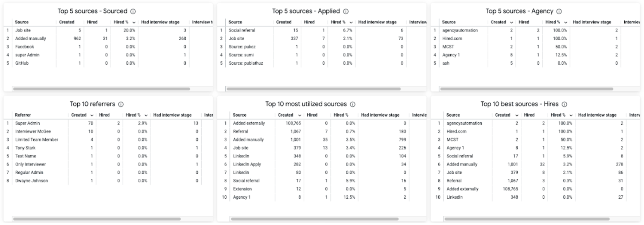Screen dimensions: 644x225
Task: Open info icon next to Top 5 sources - Agency
Action: 559,11
